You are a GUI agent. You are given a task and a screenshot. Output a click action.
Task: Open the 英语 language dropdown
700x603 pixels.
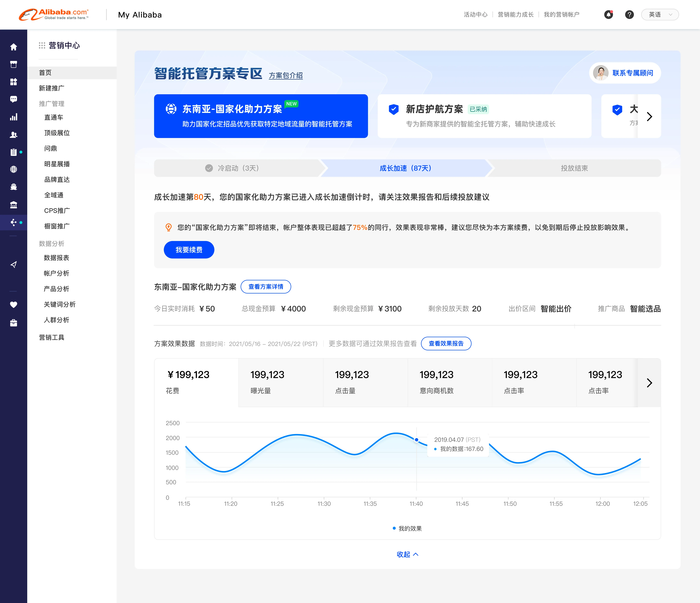click(x=660, y=15)
